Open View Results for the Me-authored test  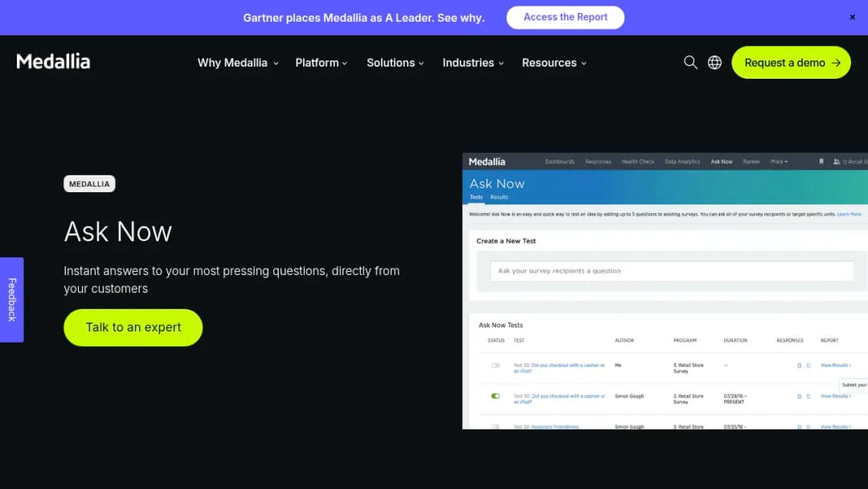pos(835,365)
